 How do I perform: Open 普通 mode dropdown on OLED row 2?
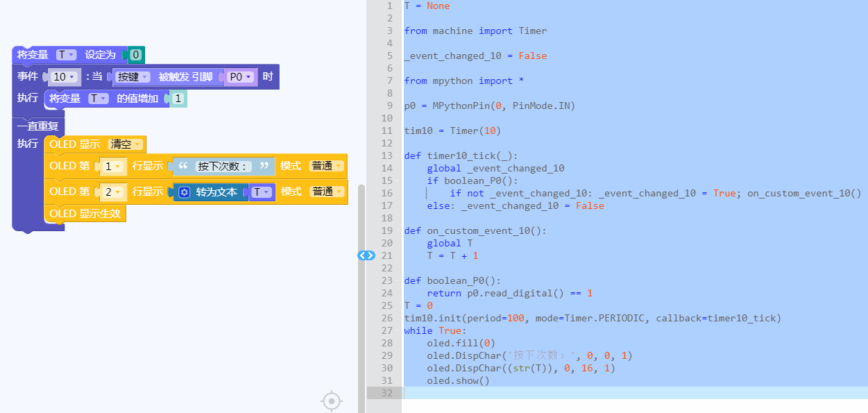326,192
